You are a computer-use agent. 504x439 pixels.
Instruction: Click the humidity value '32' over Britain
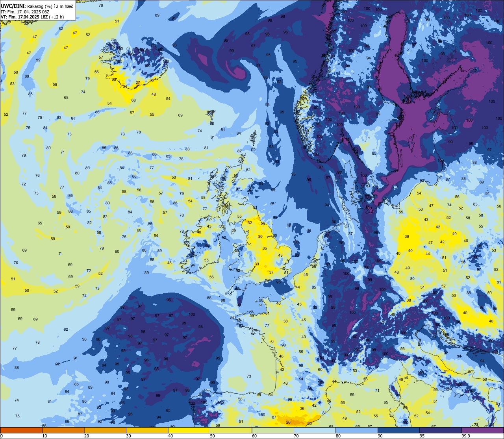[250, 222]
